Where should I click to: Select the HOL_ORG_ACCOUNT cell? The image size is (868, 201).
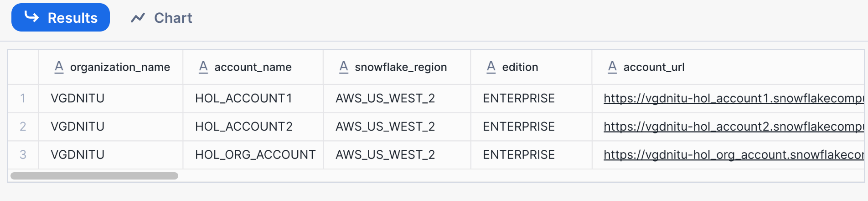(x=255, y=155)
